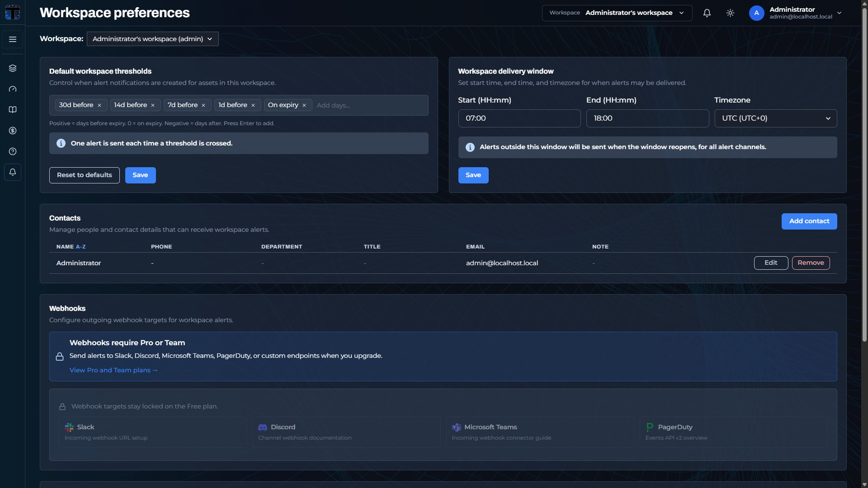
Task: Open the dollar billing sidebar icon
Action: coord(13,131)
